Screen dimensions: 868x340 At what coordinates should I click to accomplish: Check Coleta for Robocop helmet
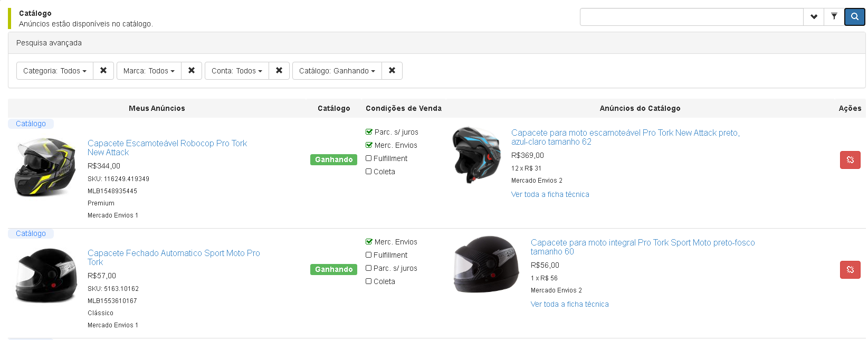coord(369,171)
